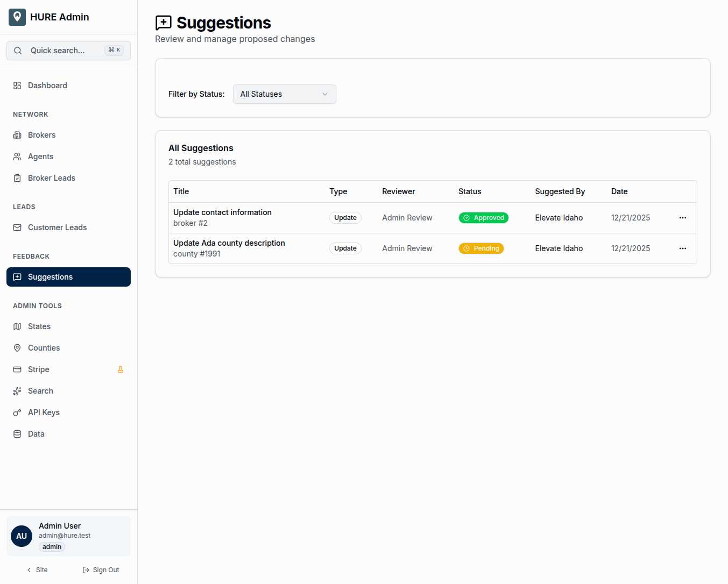Click the Approved status badge
Viewport: 728px width, 584px height.
pos(483,218)
